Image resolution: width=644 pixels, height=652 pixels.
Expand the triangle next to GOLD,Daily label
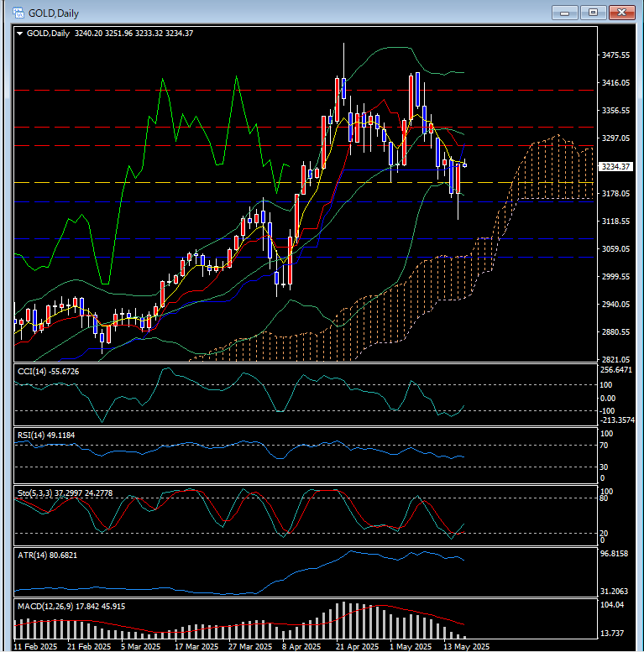click(19, 34)
